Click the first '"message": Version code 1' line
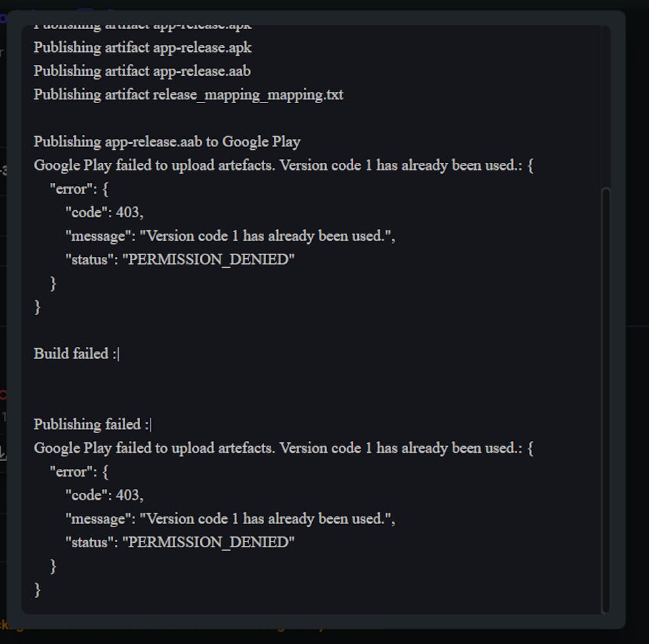This screenshot has height=644, width=649. click(x=230, y=236)
